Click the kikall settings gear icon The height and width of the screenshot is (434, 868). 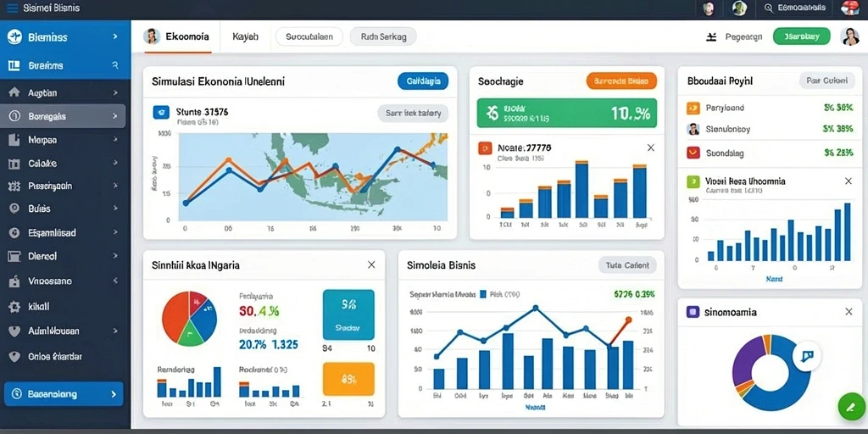[x=14, y=306]
